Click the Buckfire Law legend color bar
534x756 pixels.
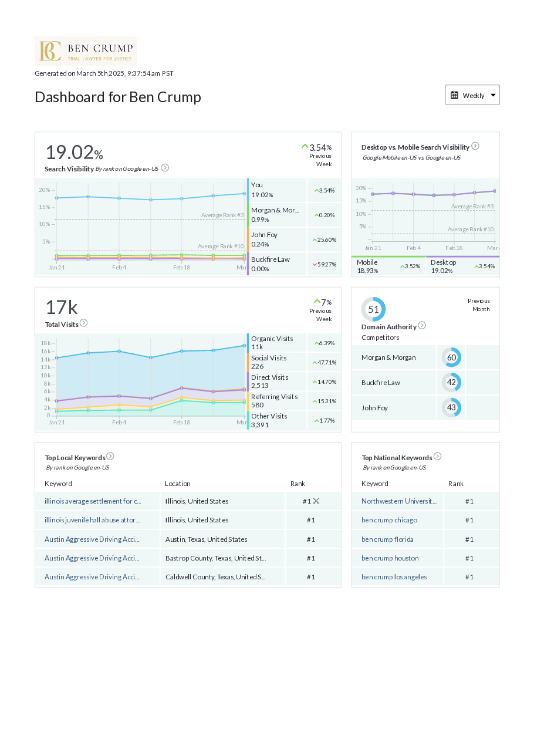(248, 264)
